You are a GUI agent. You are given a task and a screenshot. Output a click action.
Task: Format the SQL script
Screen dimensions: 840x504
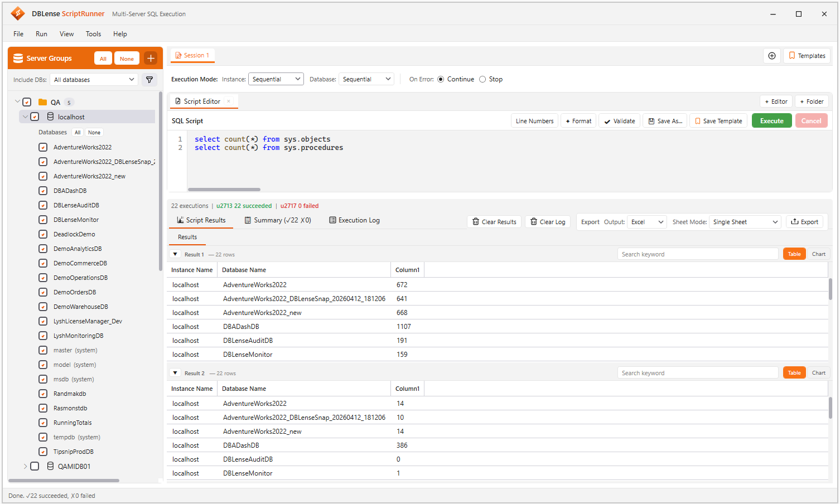(x=578, y=121)
